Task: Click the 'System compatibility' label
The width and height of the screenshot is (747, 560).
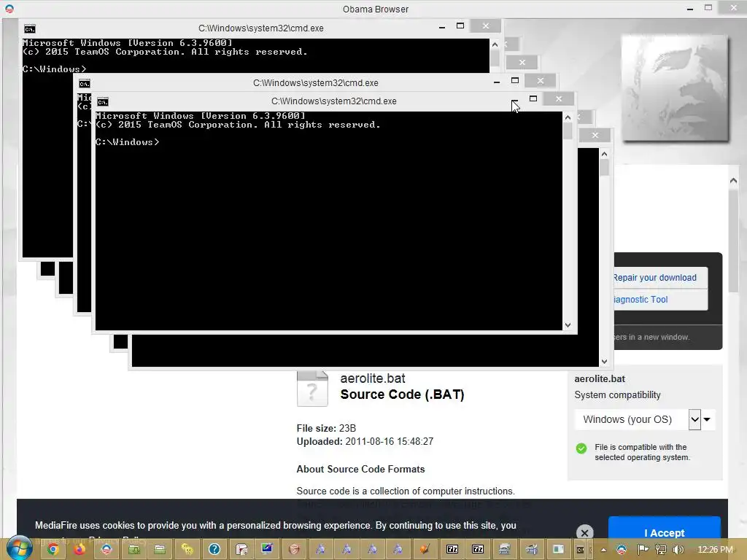Action: coord(617,394)
